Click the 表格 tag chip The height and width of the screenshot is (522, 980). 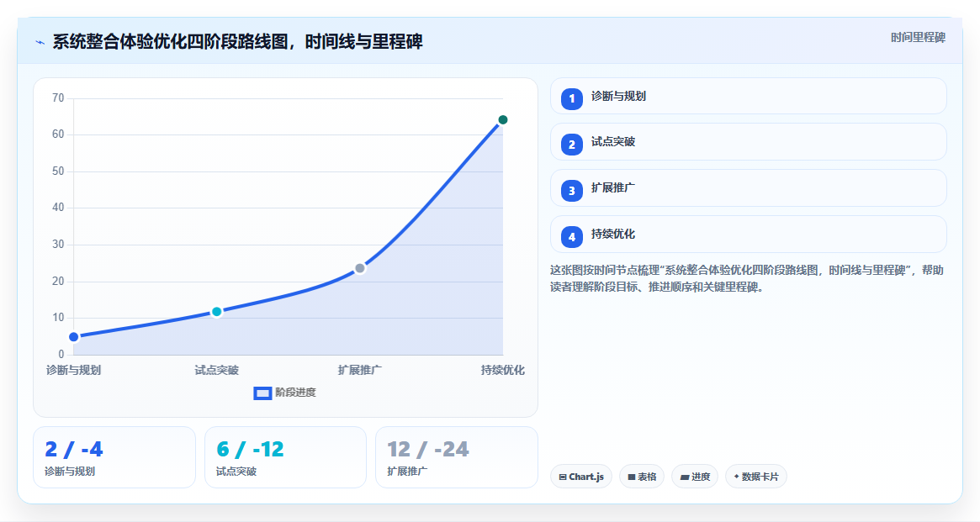point(642,477)
